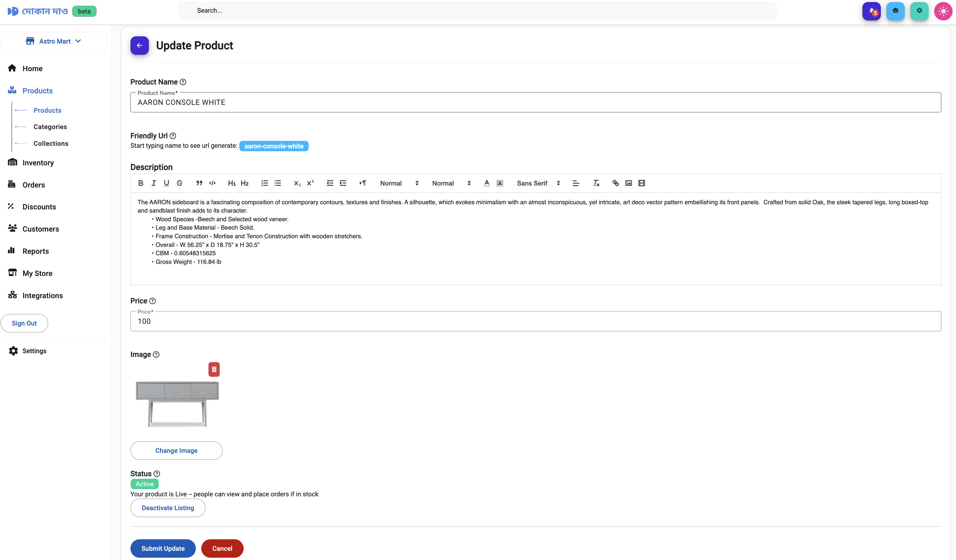Toggle bold formatting in description editor
The width and height of the screenshot is (956, 560).
(141, 183)
